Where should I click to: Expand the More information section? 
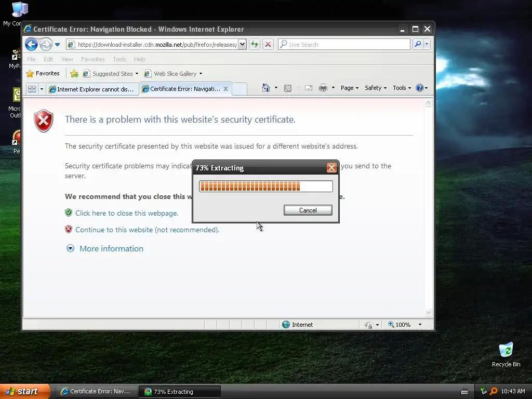(x=105, y=248)
